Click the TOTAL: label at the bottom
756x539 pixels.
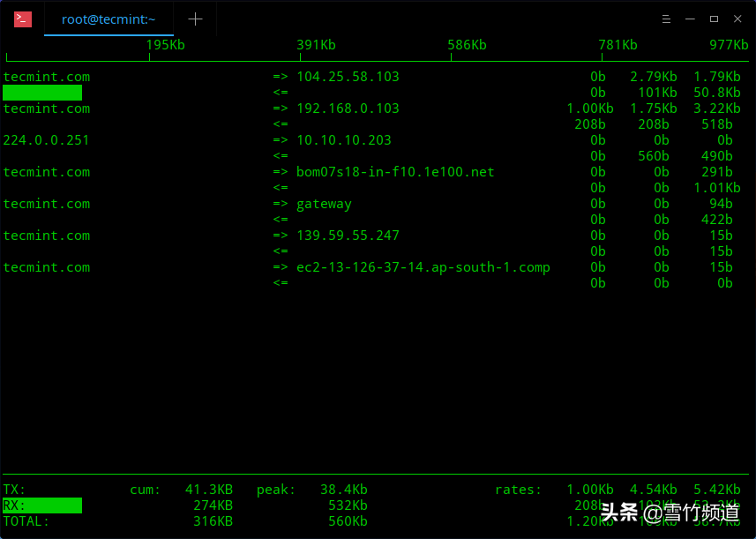[26, 521]
